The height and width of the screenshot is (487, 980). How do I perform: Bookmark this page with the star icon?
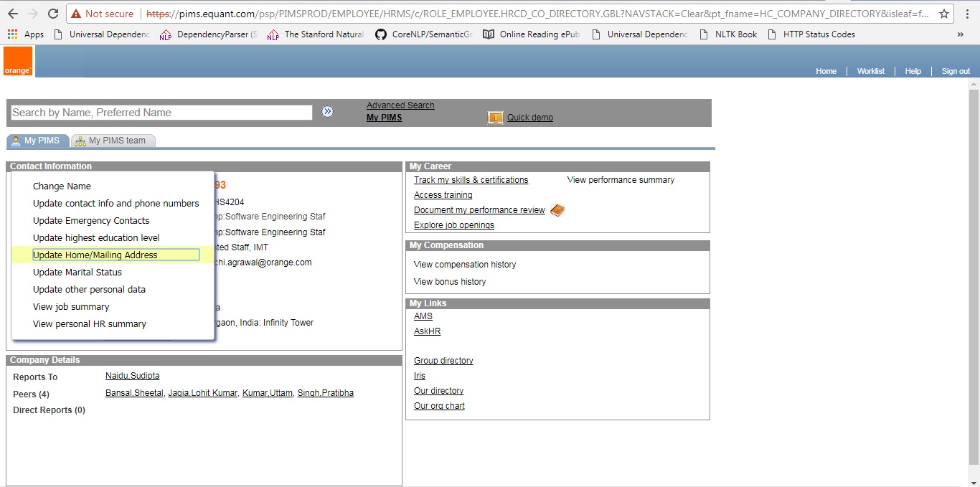pos(943,14)
